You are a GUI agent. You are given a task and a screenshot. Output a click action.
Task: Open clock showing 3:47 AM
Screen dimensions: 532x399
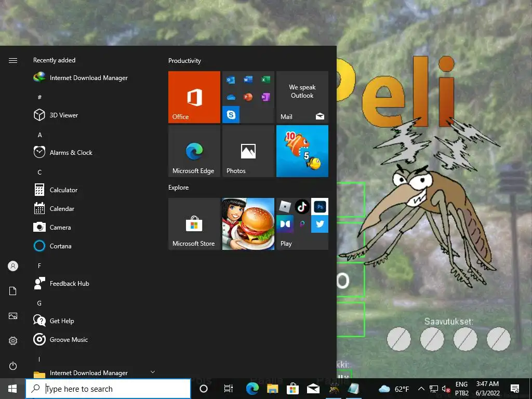(x=487, y=389)
